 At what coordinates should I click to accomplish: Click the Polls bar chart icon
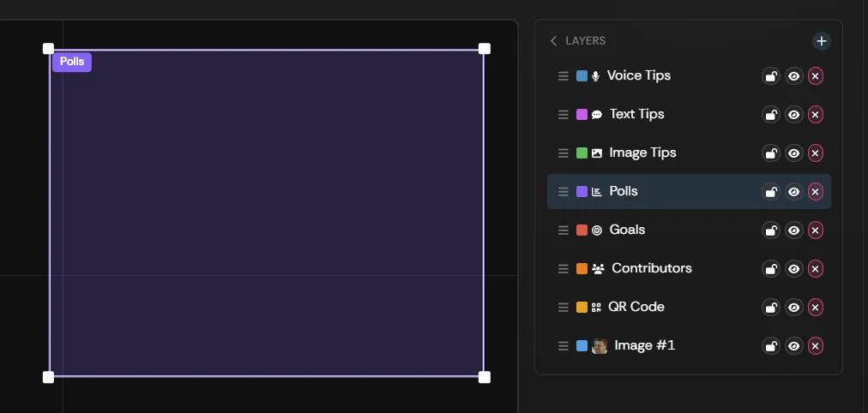click(597, 192)
